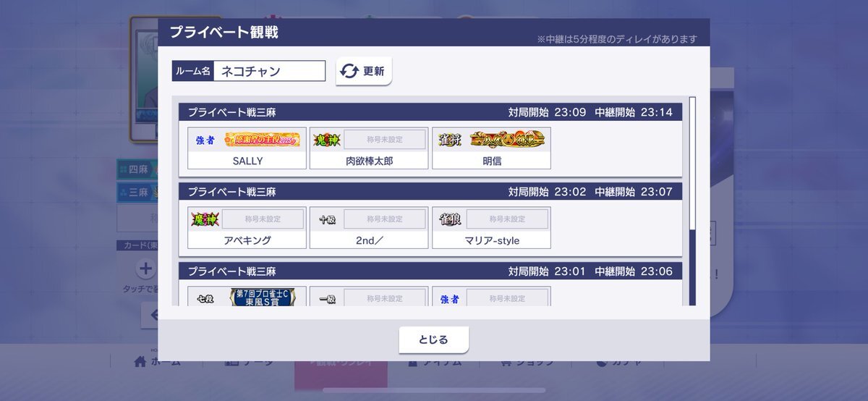868x401 pixels.
Task: Click the match list scrollbar
Action: coord(692,200)
